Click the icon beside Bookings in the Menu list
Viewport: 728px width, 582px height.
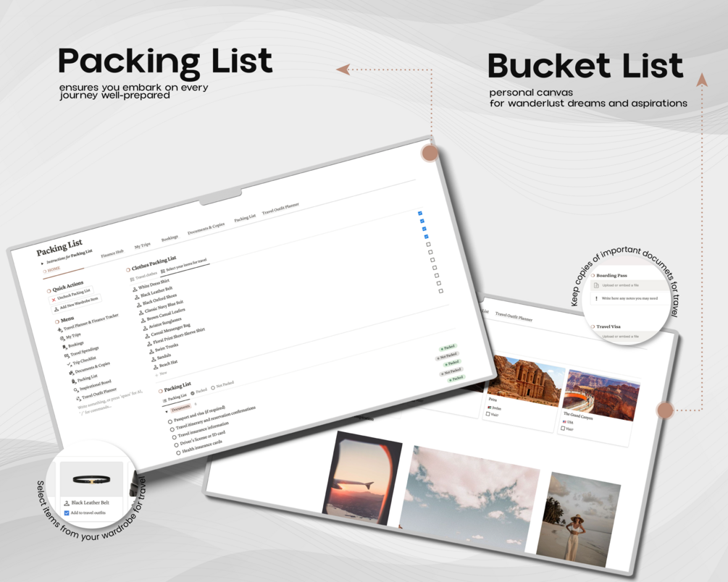(x=64, y=347)
